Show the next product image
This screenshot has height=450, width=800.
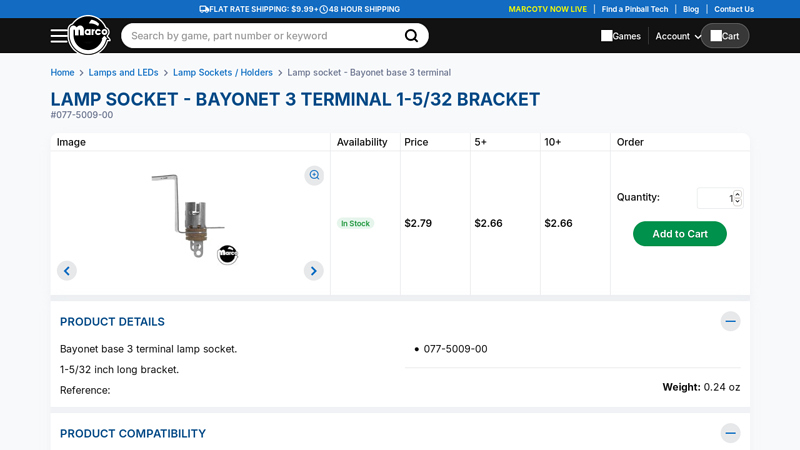click(314, 270)
